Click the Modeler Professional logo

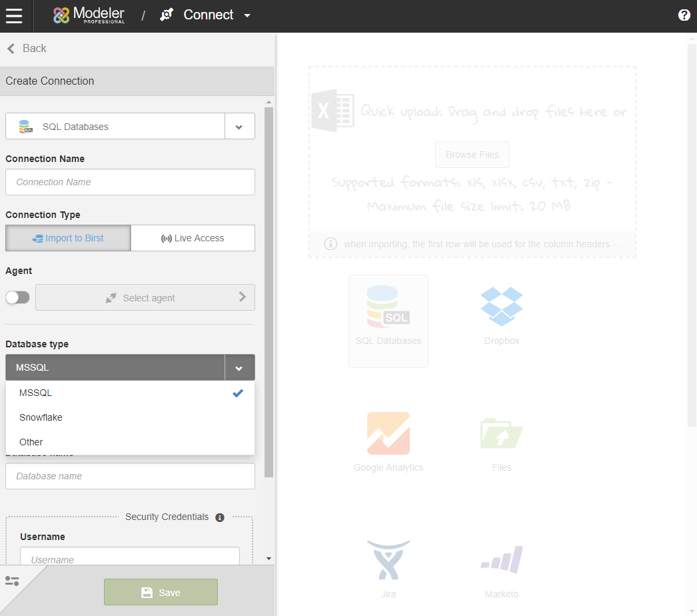[89, 15]
